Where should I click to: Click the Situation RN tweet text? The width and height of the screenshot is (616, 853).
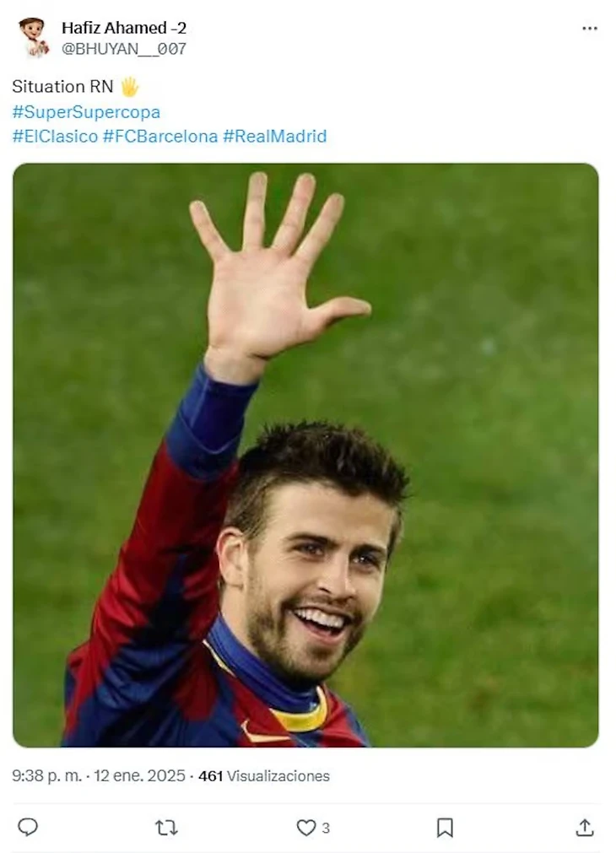[x=62, y=87]
